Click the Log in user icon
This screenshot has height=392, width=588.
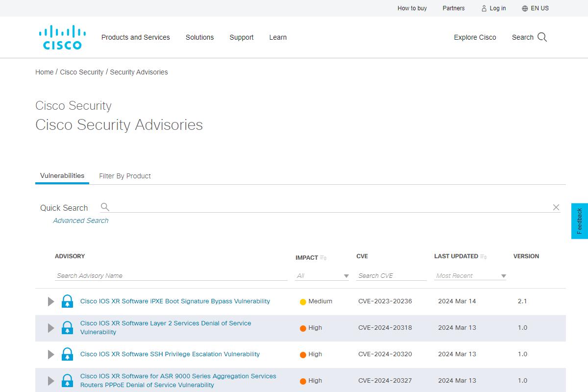[x=484, y=8]
